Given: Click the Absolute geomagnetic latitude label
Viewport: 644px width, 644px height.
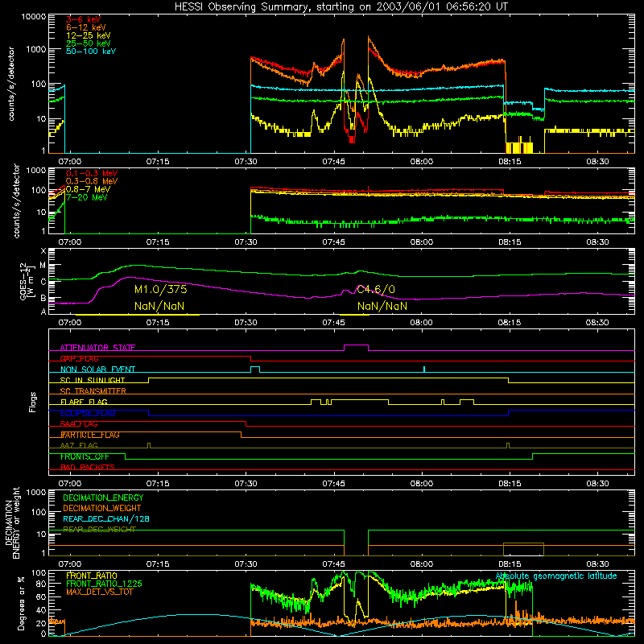Looking at the screenshot, I should 556,576.
